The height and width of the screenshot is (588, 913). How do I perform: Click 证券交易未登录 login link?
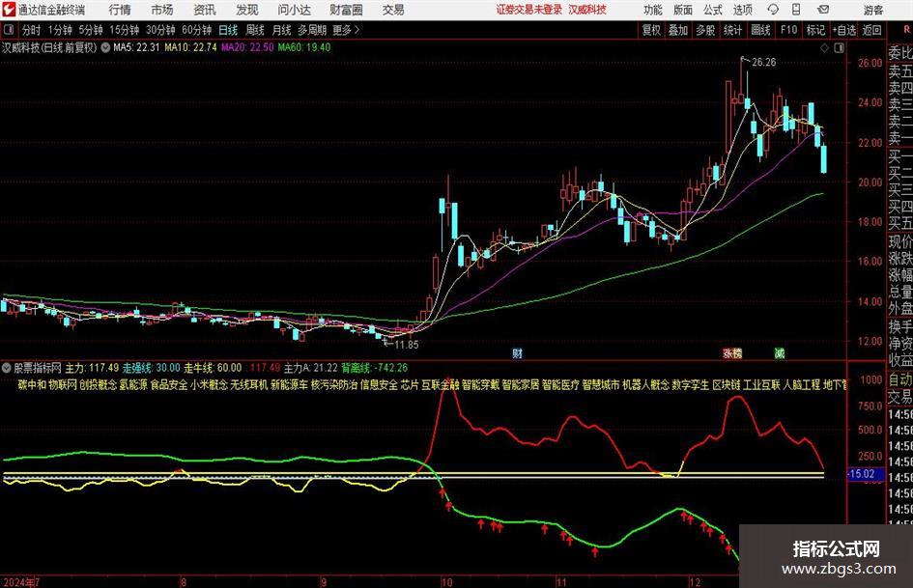[x=529, y=10]
